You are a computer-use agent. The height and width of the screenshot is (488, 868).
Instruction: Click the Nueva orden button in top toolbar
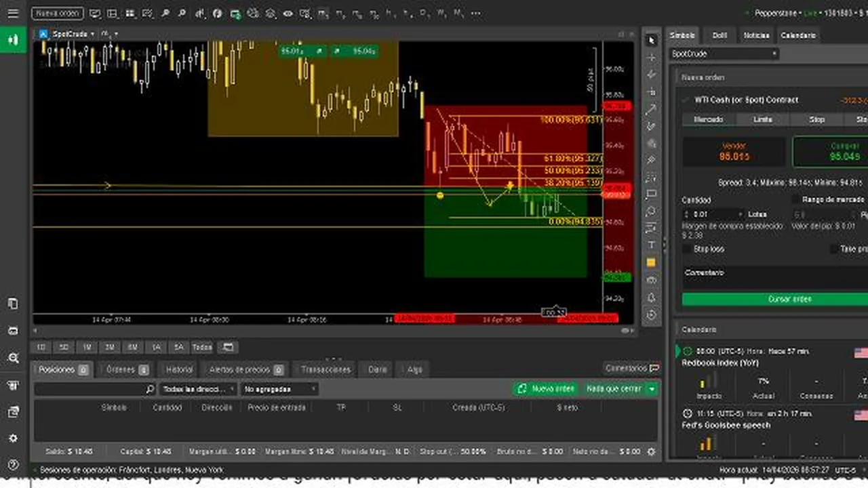pos(58,13)
